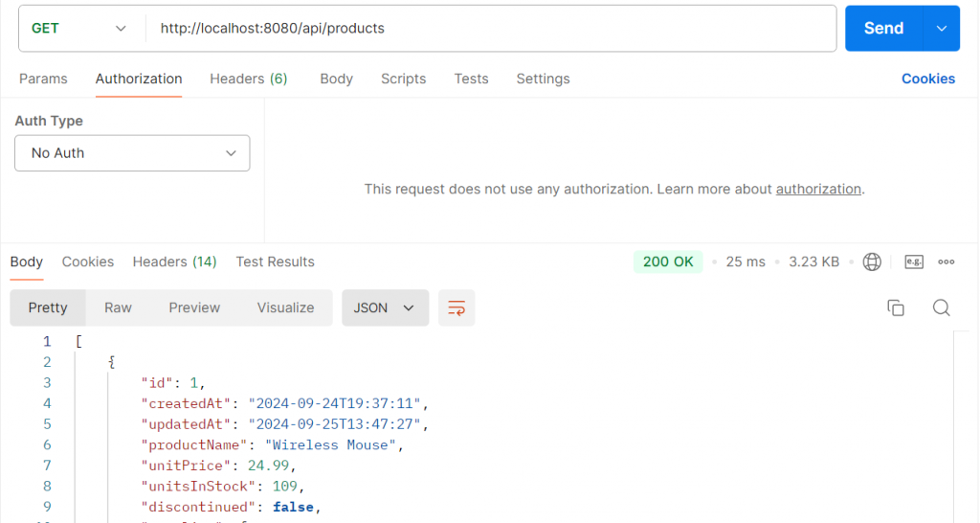
Task: Open the Settings tab
Action: pos(543,79)
